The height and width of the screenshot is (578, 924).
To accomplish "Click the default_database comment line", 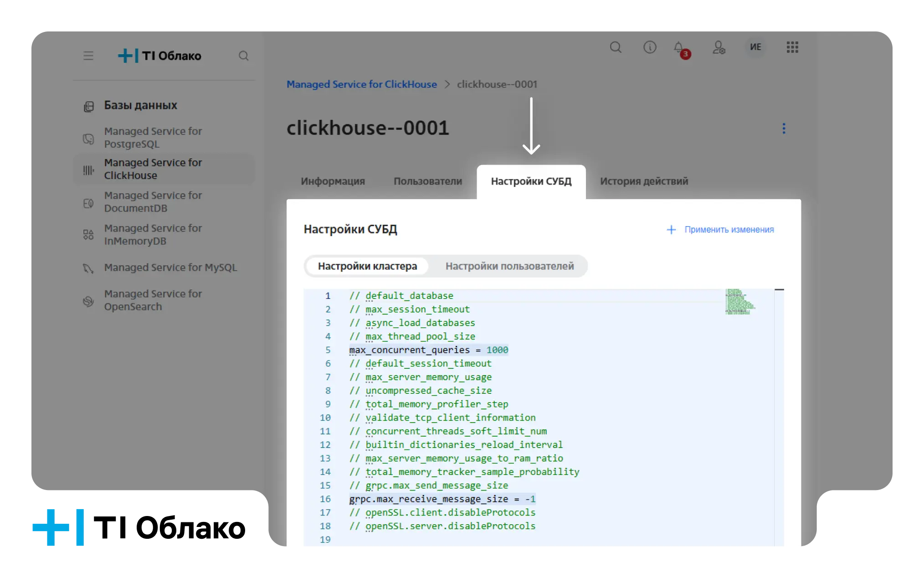I will click(x=401, y=296).
